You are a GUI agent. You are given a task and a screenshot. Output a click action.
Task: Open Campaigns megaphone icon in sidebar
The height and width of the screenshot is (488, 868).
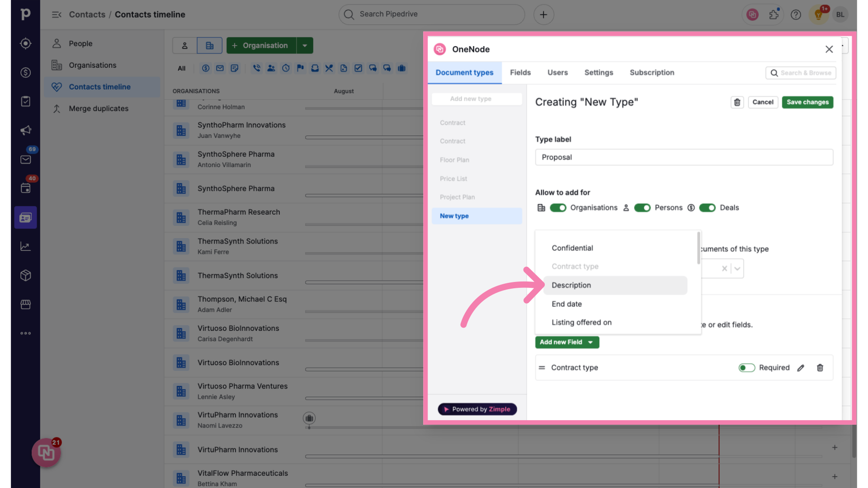click(x=25, y=130)
